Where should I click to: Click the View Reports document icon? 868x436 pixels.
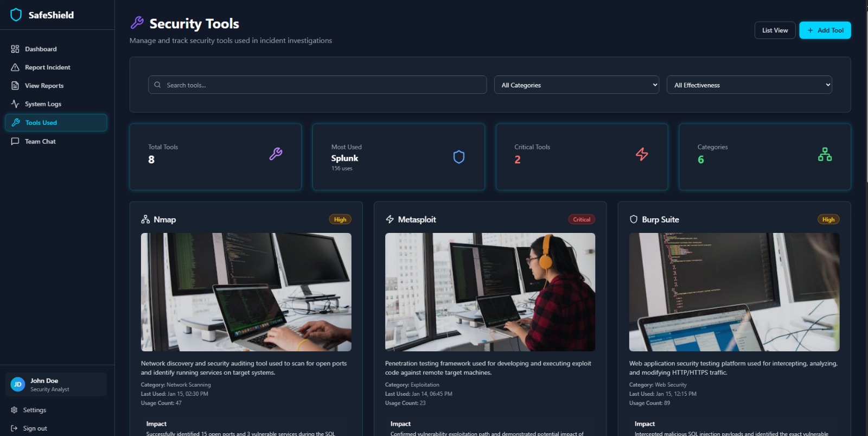pyautogui.click(x=15, y=86)
